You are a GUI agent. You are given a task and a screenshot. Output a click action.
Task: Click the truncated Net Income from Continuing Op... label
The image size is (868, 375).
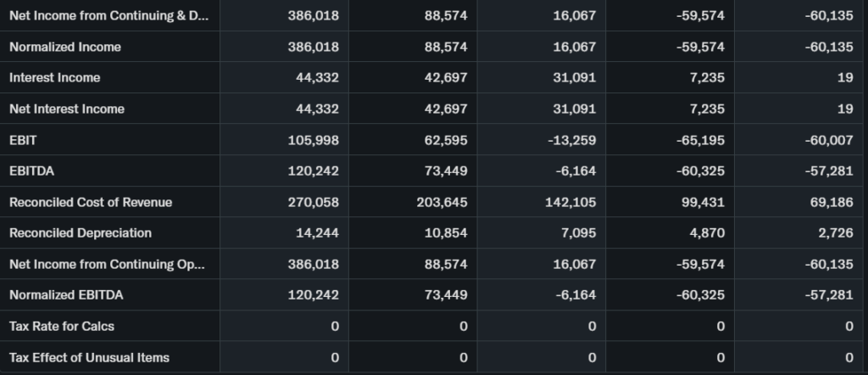pyautogui.click(x=107, y=264)
